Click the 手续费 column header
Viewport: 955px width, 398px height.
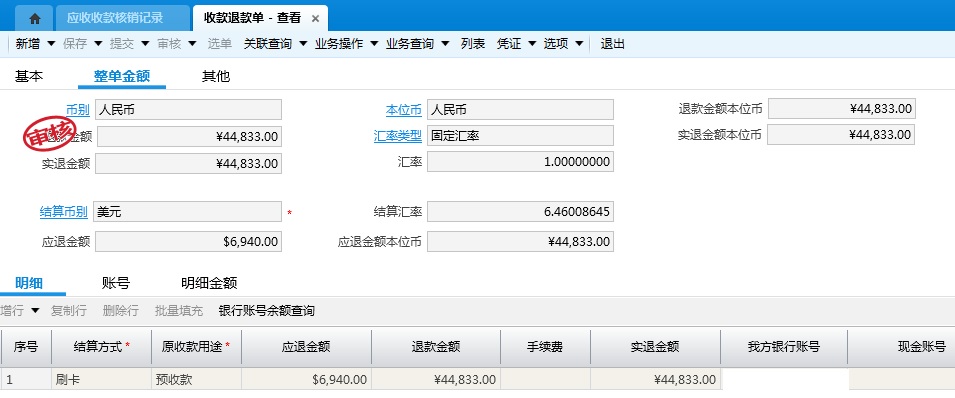pos(545,347)
